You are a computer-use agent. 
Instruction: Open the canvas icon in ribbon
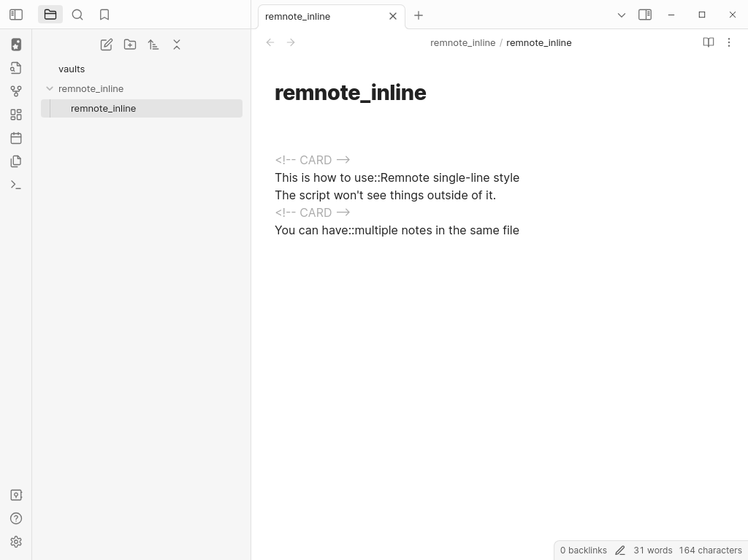16,115
